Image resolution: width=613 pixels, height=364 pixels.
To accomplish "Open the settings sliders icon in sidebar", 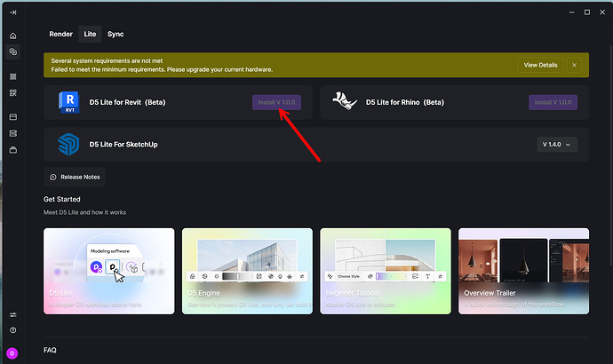I will click(13, 315).
